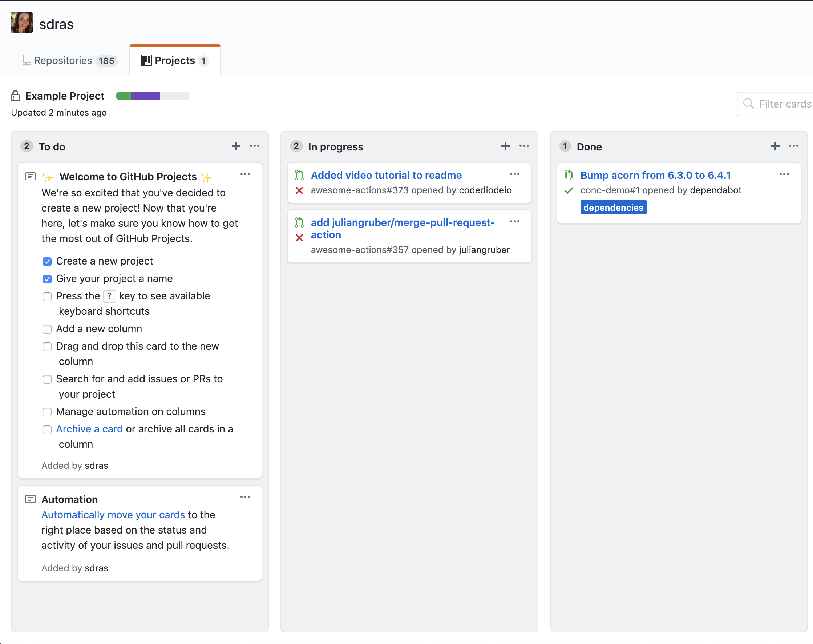The height and width of the screenshot is (644, 813).
Task: Check the Add a new column checkbox
Action: [x=47, y=329]
